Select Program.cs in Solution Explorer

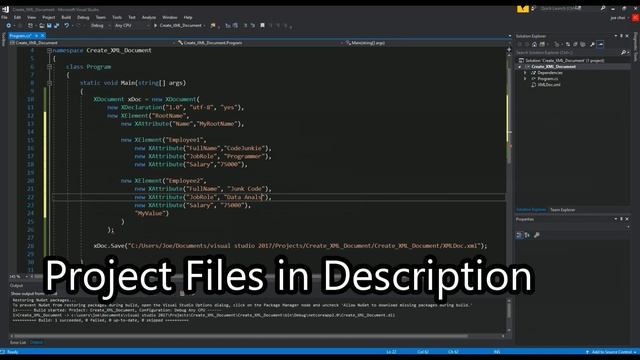[547, 79]
